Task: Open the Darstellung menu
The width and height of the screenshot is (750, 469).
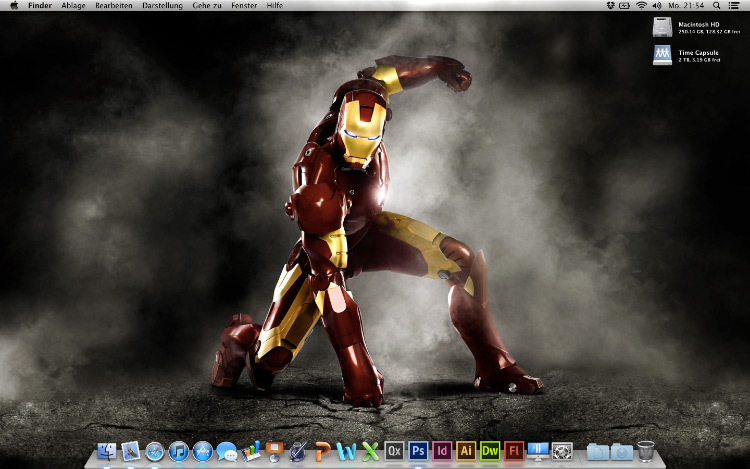Action: click(x=162, y=6)
